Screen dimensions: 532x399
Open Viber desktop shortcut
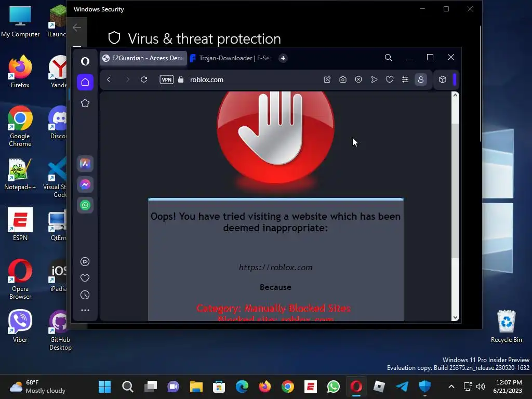click(x=20, y=326)
